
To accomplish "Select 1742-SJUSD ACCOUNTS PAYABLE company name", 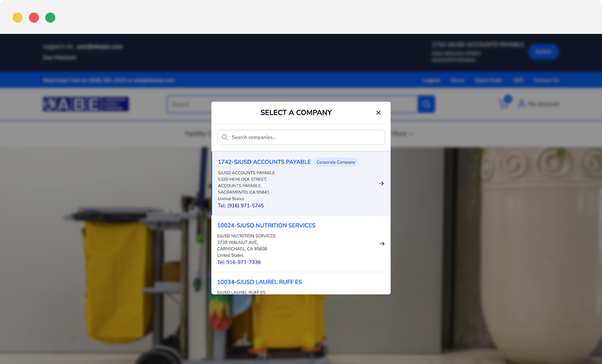I will [264, 162].
